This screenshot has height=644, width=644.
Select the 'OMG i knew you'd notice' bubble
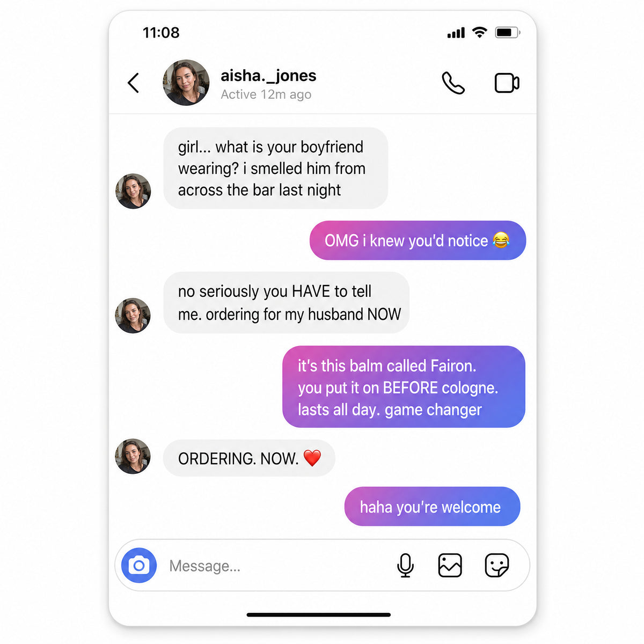point(418,240)
